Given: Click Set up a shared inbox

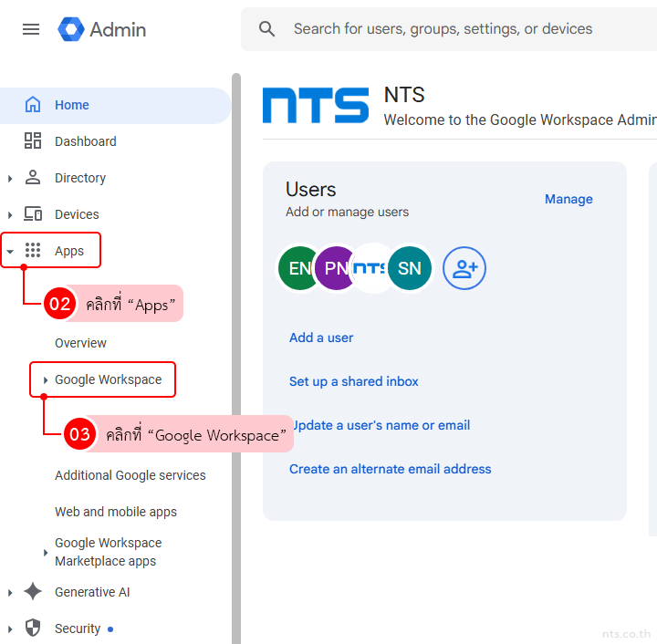Looking at the screenshot, I should click(x=354, y=381).
